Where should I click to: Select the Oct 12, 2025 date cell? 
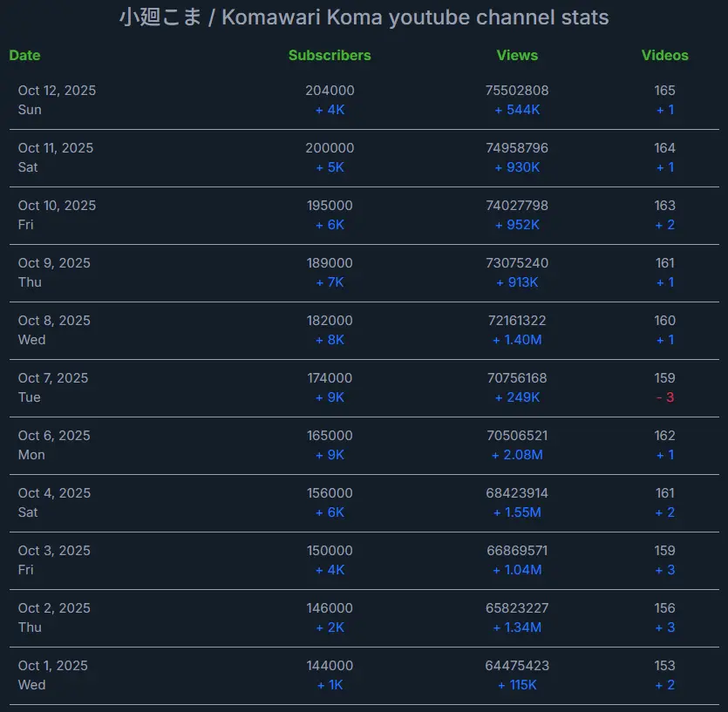click(57, 91)
